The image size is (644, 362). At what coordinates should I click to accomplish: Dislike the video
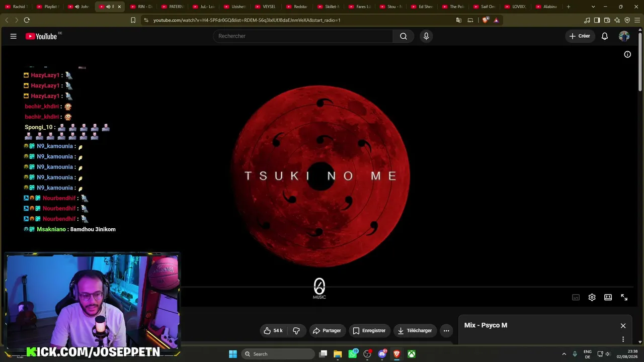pos(296,331)
